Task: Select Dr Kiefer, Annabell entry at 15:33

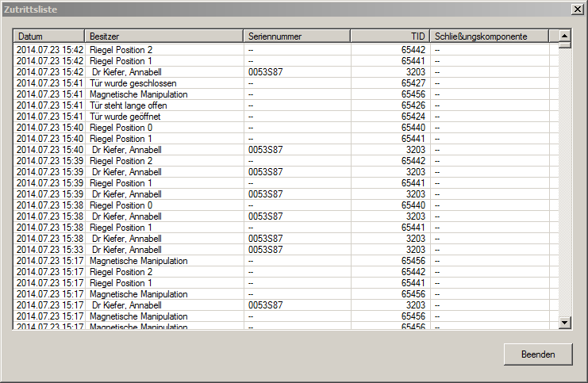Action: tap(127, 250)
